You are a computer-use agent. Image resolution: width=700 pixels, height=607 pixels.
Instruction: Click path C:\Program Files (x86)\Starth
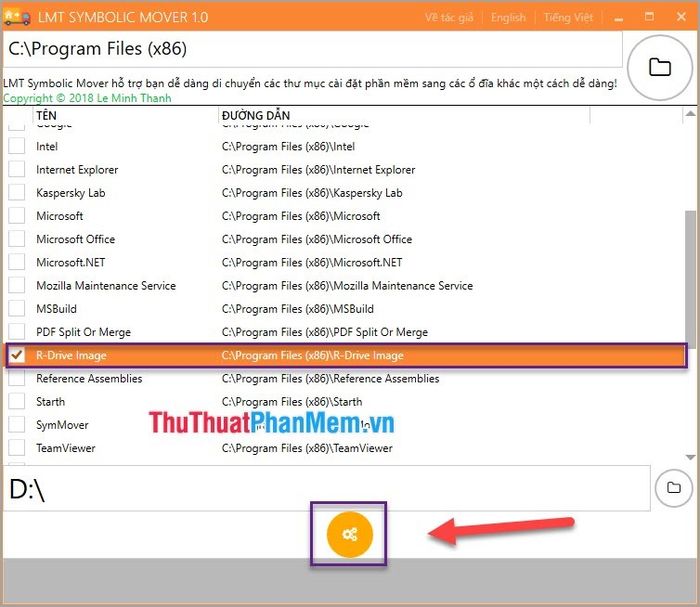click(292, 402)
